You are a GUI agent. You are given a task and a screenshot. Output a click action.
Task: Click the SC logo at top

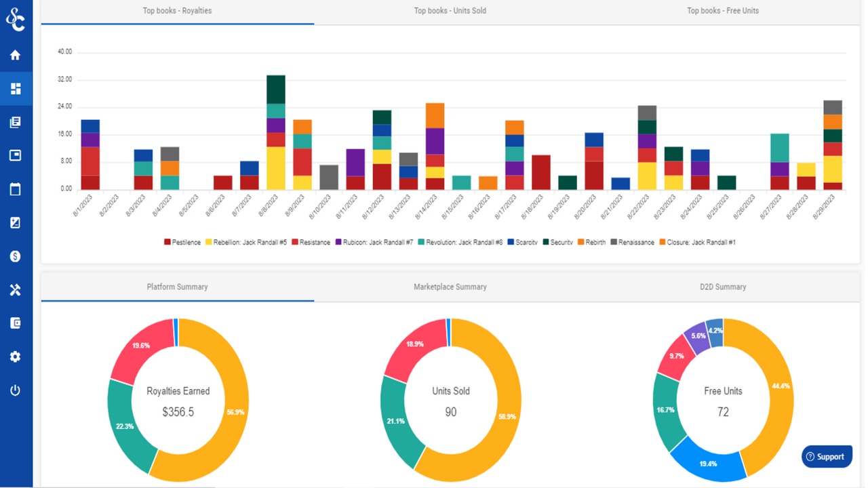[x=16, y=20]
